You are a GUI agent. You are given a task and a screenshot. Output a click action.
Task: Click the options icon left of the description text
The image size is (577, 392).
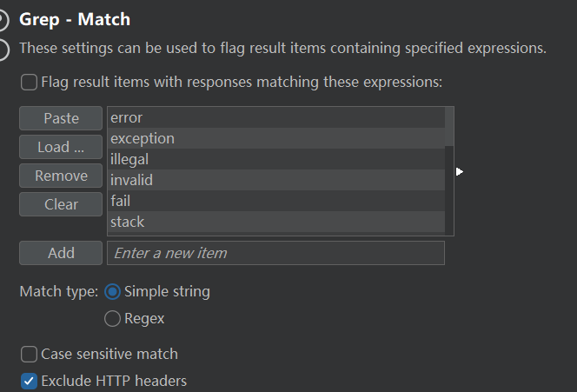(4, 50)
